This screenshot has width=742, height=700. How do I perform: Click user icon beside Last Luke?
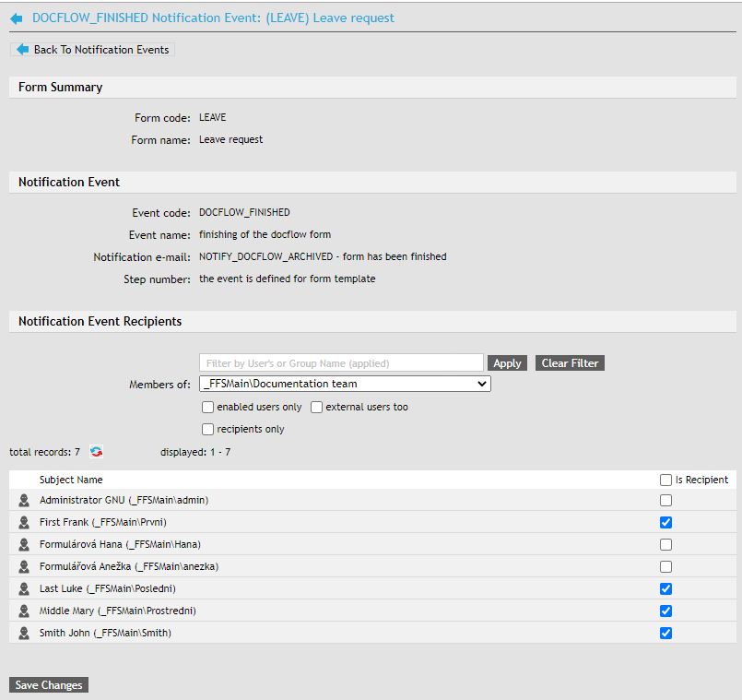click(x=24, y=589)
